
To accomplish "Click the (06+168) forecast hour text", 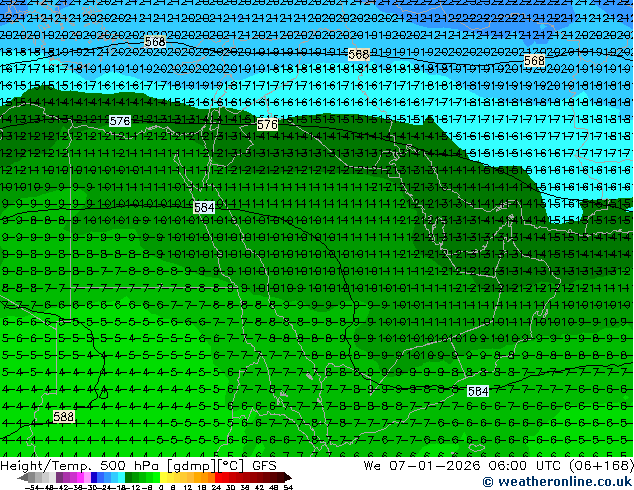I will tap(601, 466).
